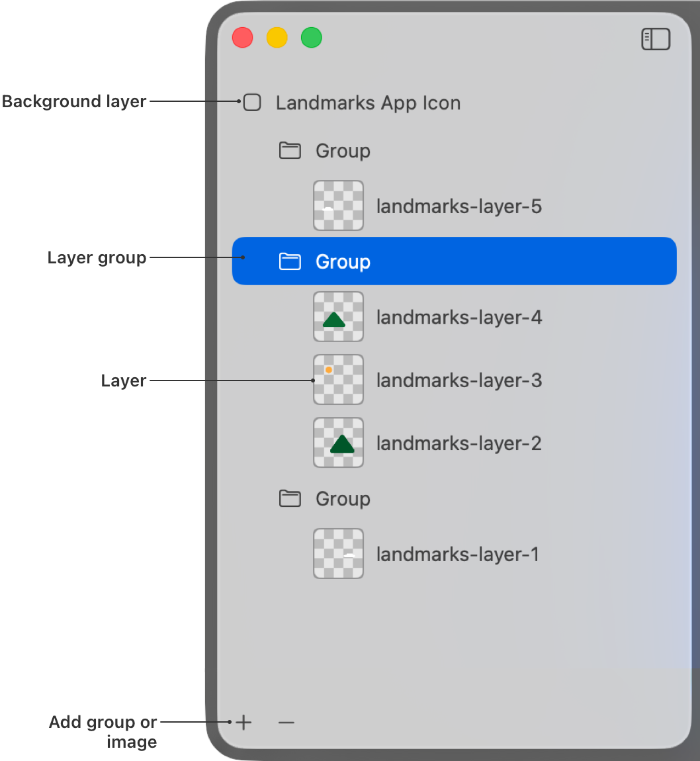Select the landmarks-layer-2 layer
This screenshot has height=761, width=700.
(459, 443)
